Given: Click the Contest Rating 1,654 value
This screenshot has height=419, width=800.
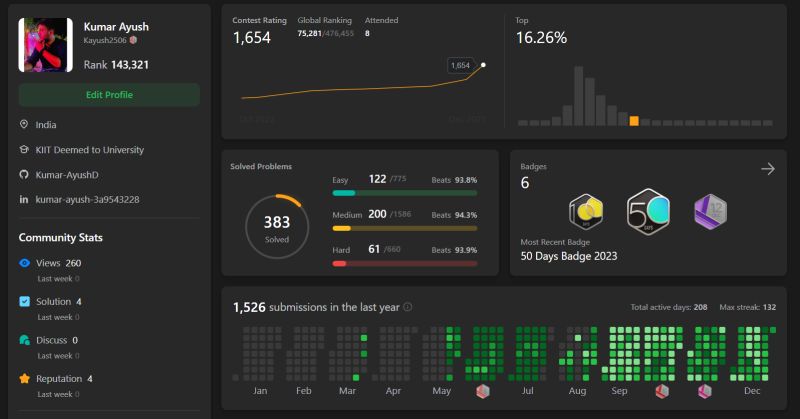Looking at the screenshot, I should pyautogui.click(x=252, y=38).
